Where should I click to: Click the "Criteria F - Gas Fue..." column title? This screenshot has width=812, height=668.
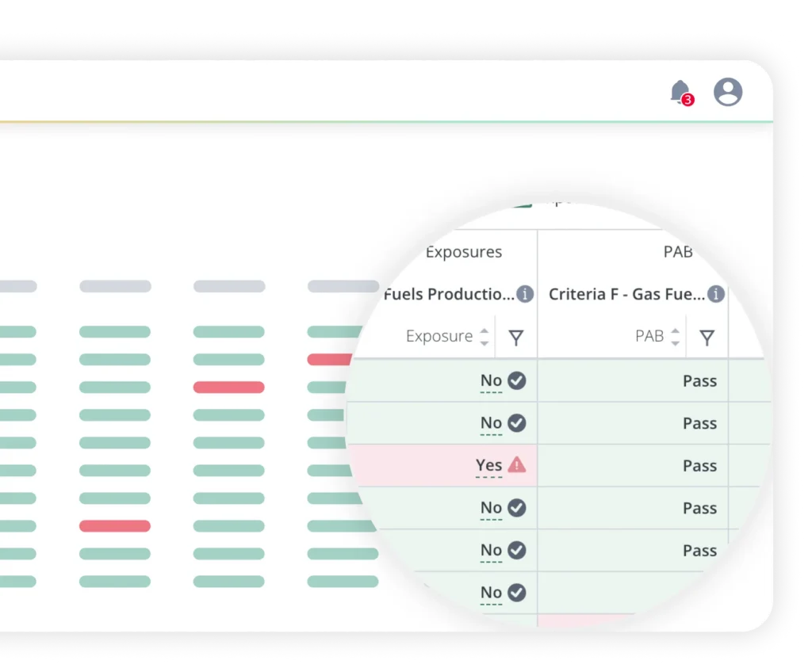point(626,294)
